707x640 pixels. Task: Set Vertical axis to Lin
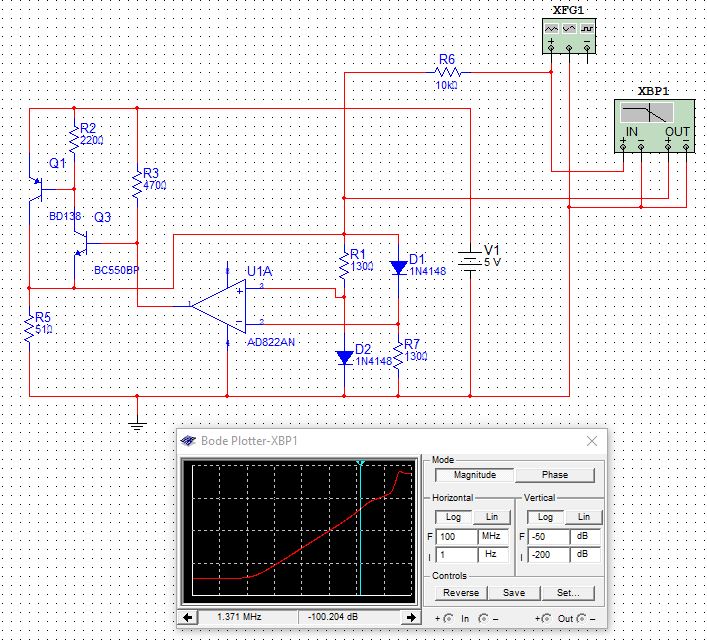tap(584, 517)
